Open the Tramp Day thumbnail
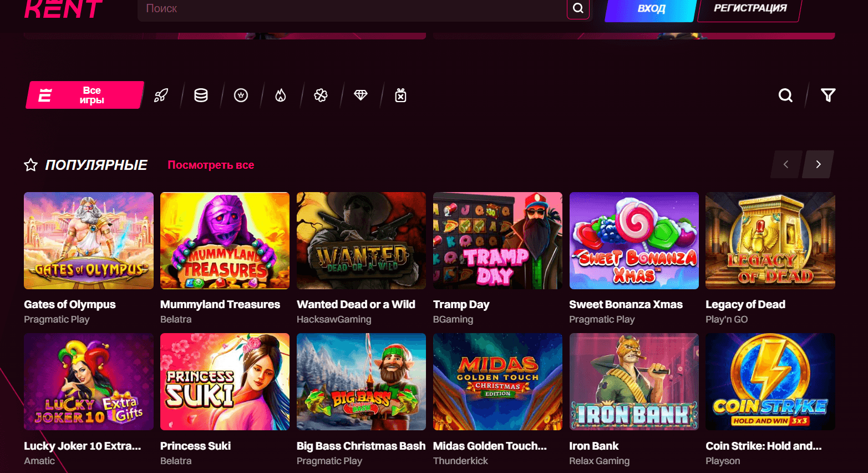 498,240
